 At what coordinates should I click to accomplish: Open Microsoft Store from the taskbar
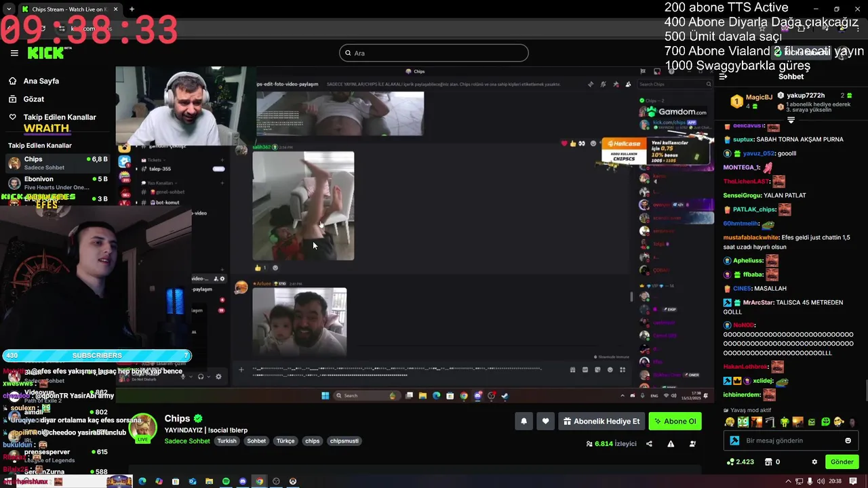point(176,481)
